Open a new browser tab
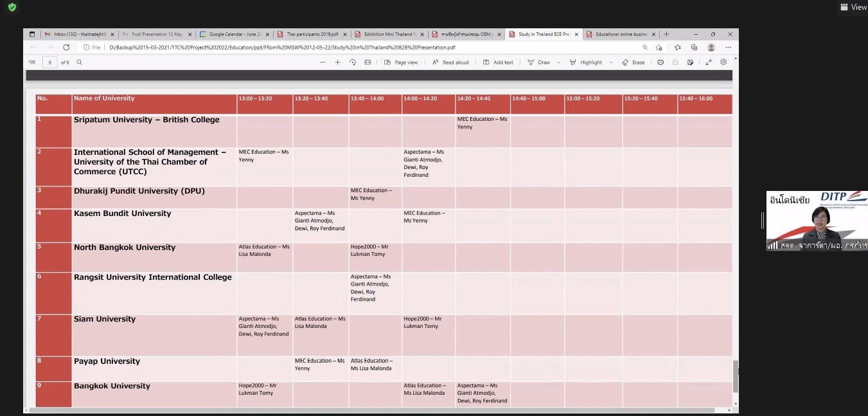The height and width of the screenshot is (416, 868). pyautogui.click(x=666, y=34)
